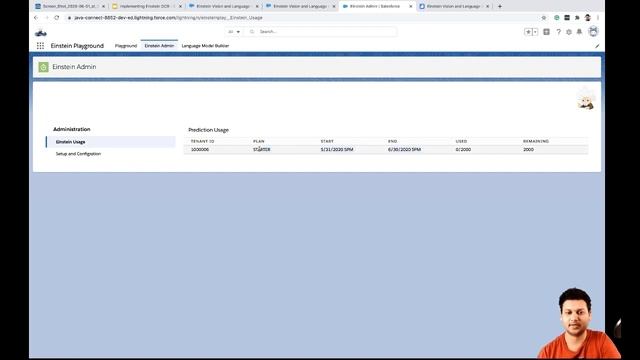
Task: Open a new browser tab with plus button
Action: (500, 6)
